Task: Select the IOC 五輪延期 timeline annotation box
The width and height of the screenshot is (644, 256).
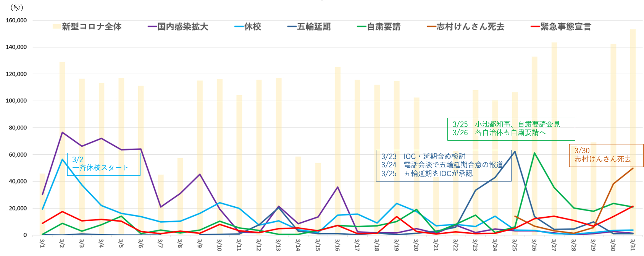Action: click(443, 165)
